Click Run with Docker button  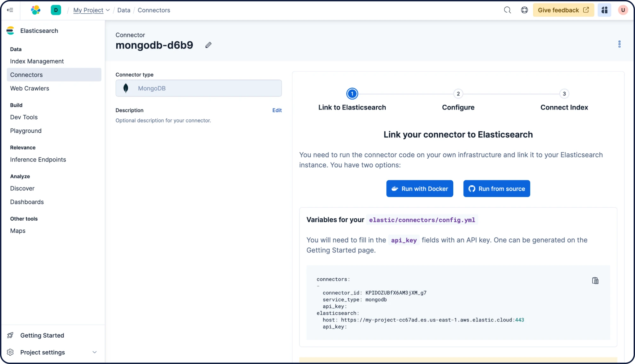(x=420, y=189)
